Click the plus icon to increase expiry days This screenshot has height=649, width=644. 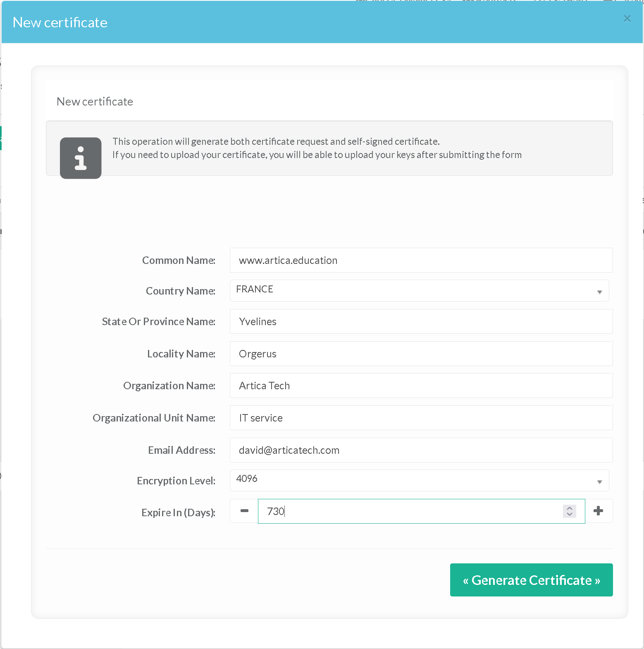coord(598,511)
